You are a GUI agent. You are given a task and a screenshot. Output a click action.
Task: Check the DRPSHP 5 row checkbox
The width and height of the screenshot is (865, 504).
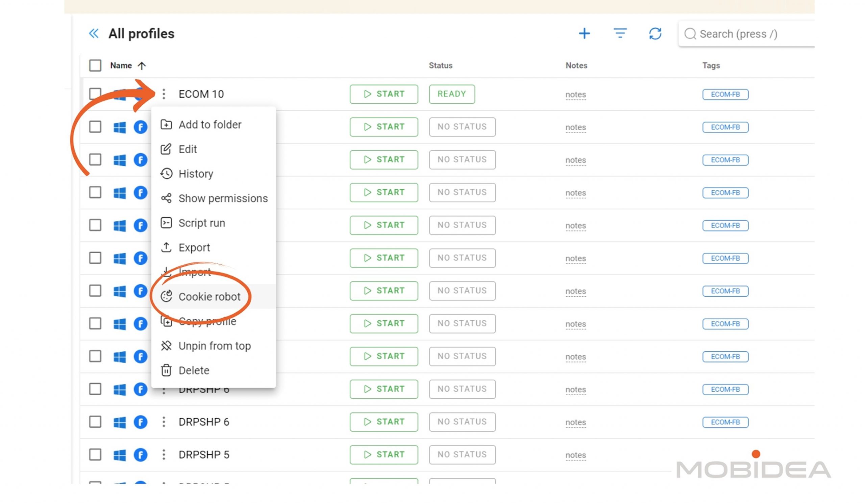pos(95,455)
